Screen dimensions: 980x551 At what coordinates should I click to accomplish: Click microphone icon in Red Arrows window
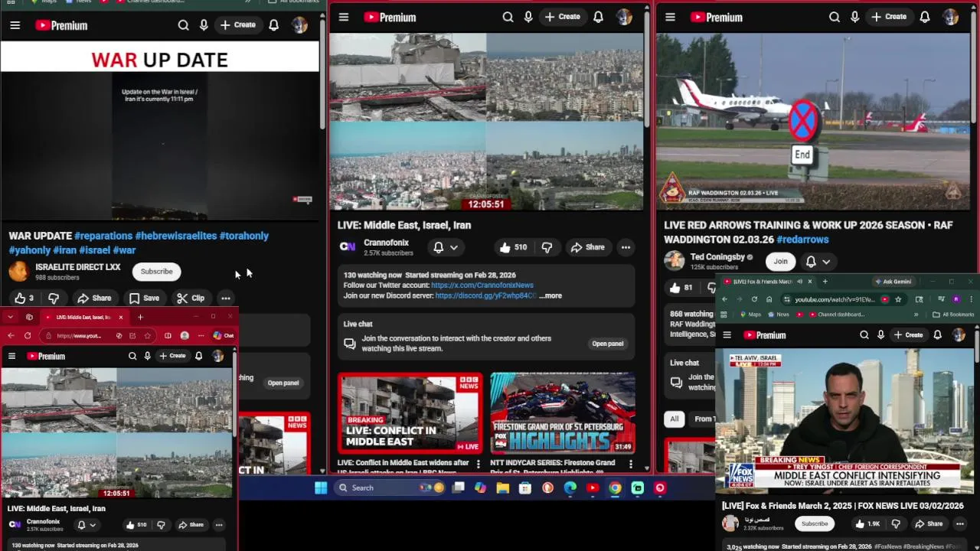click(x=854, y=17)
